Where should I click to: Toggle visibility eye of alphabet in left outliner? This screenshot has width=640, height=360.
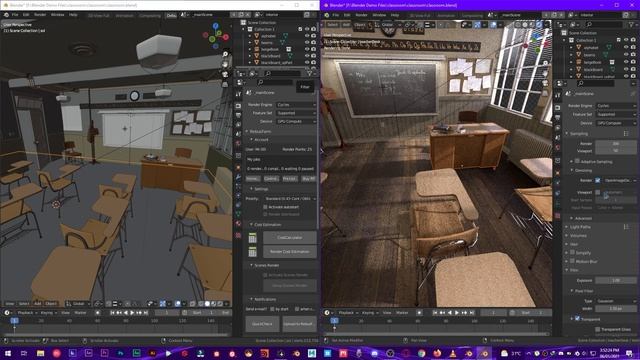(x=307, y=36)
